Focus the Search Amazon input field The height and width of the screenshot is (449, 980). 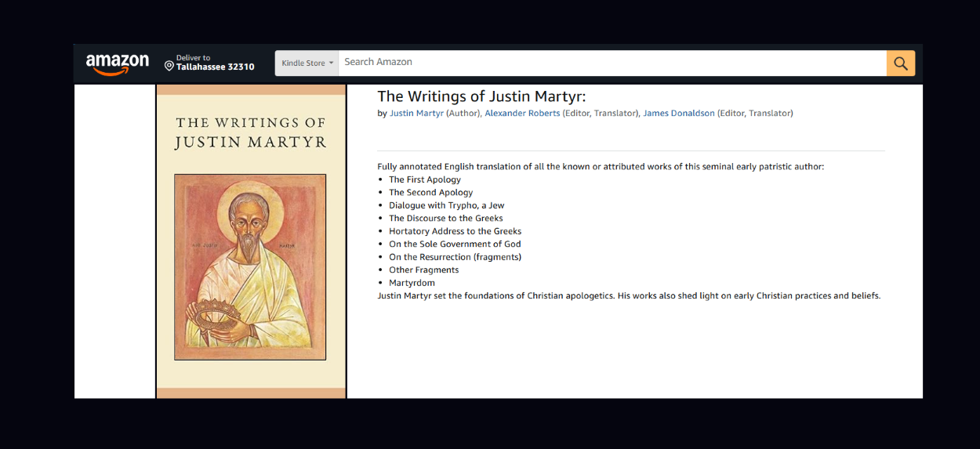(x=612, y=63)
